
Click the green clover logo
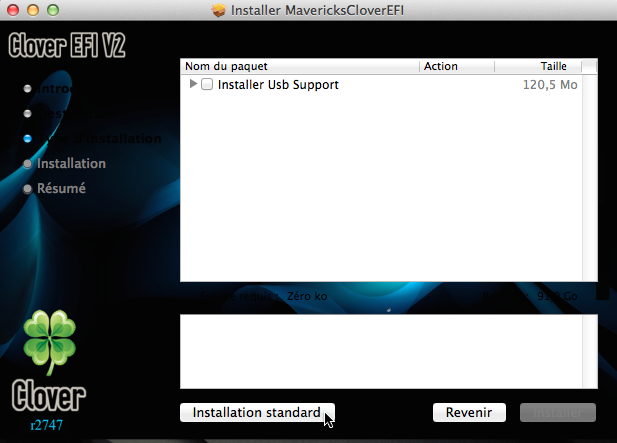[50, 342]
